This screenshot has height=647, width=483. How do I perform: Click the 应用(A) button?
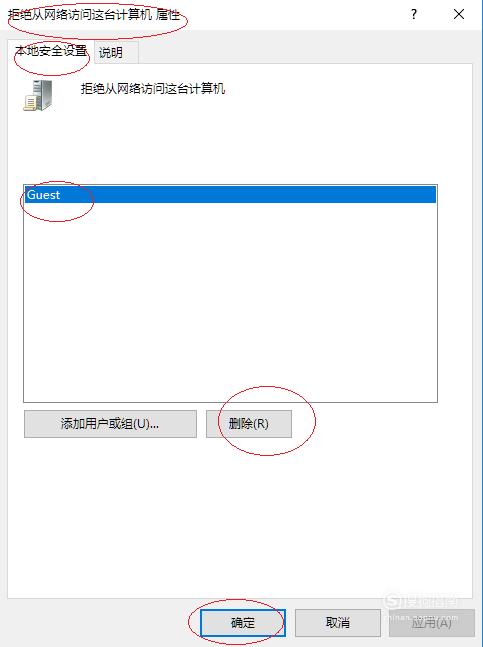[x=431, y=622]
